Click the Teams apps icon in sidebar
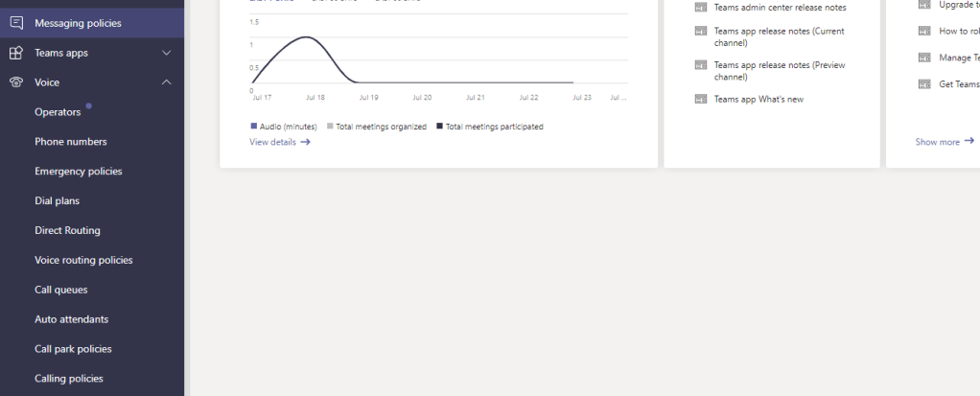 click(x=16, y=53)
